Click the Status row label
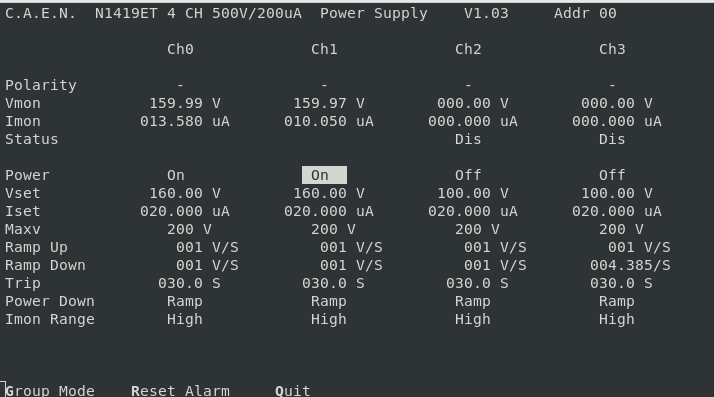This screenshot has width=714, height=397. click(x=32, y=139)
